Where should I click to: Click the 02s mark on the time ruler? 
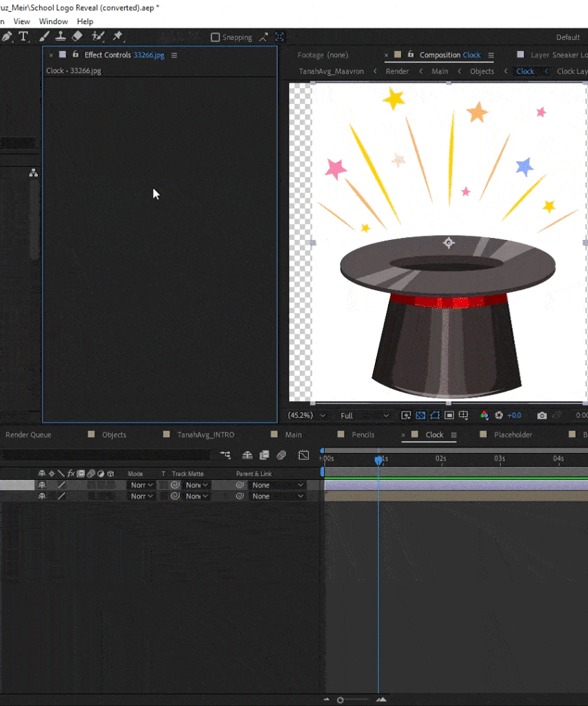(440, 458)
